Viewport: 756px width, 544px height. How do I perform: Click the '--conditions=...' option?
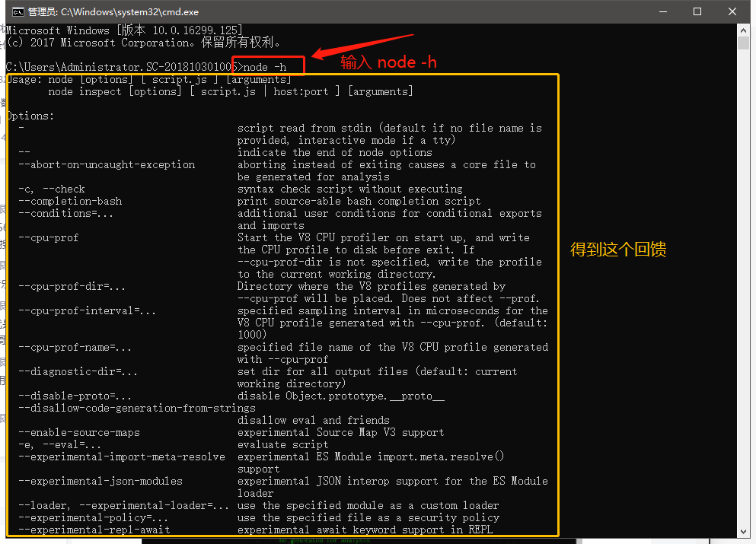pos(66,214)
